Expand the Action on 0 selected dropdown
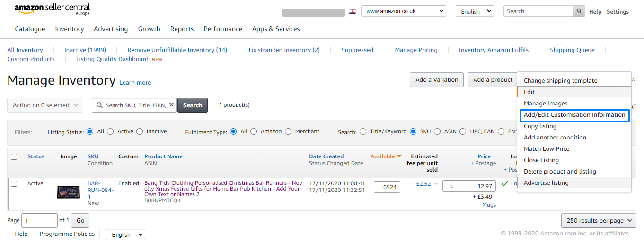This screenshot has width=644, height=243. [45, 105]
